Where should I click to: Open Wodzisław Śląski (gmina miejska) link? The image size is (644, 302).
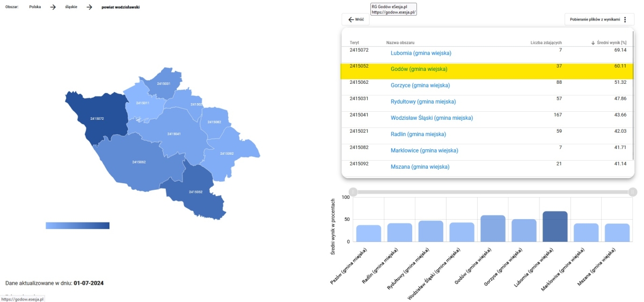(431, 118)
